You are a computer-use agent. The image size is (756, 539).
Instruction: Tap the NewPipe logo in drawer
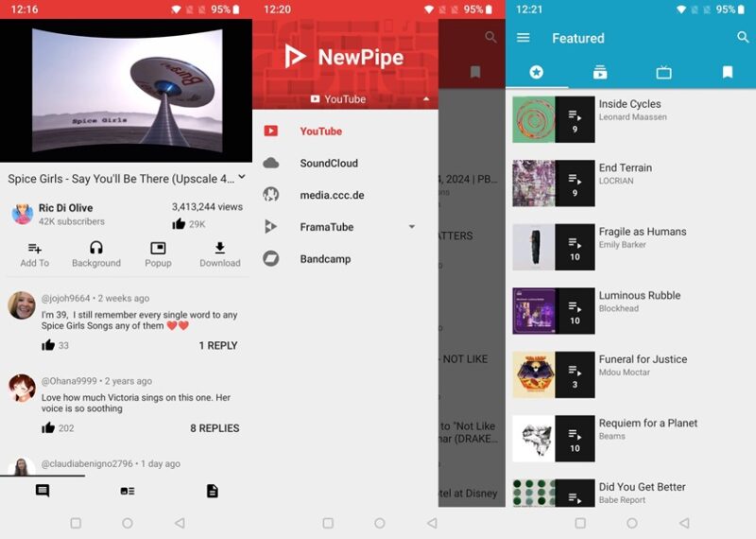[344, 57]
